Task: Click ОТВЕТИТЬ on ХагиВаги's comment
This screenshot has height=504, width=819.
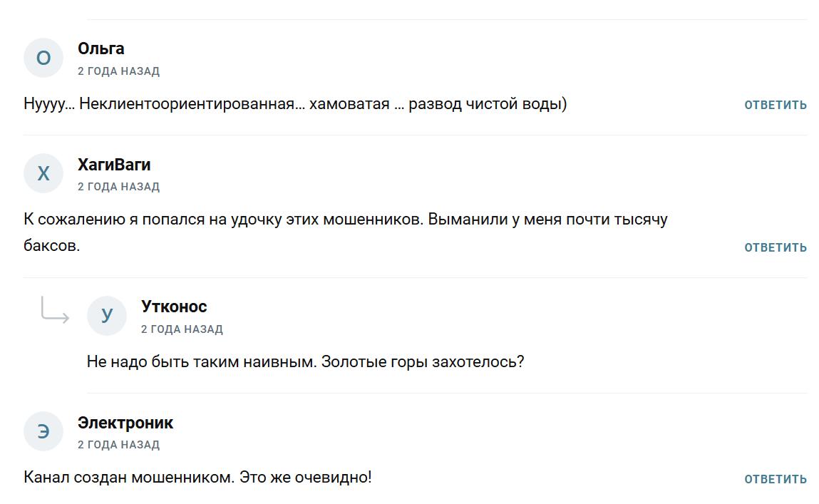Action: 774,247
